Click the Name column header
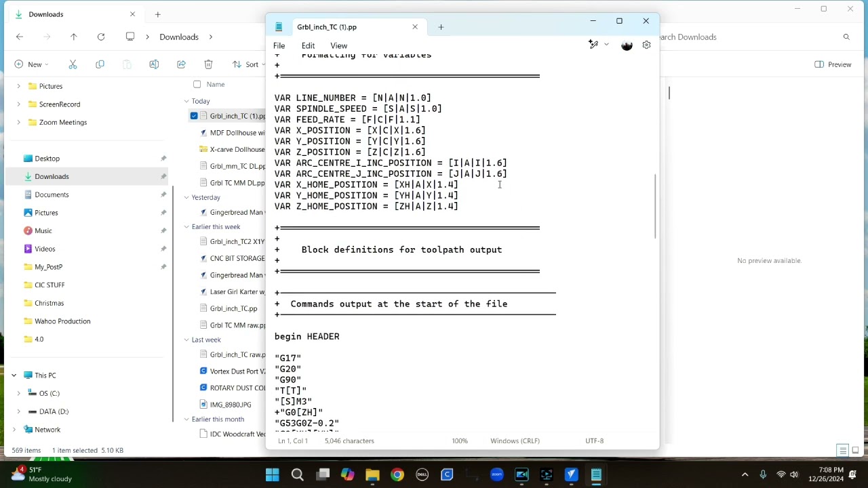The image size is (868, 488). 216,84
